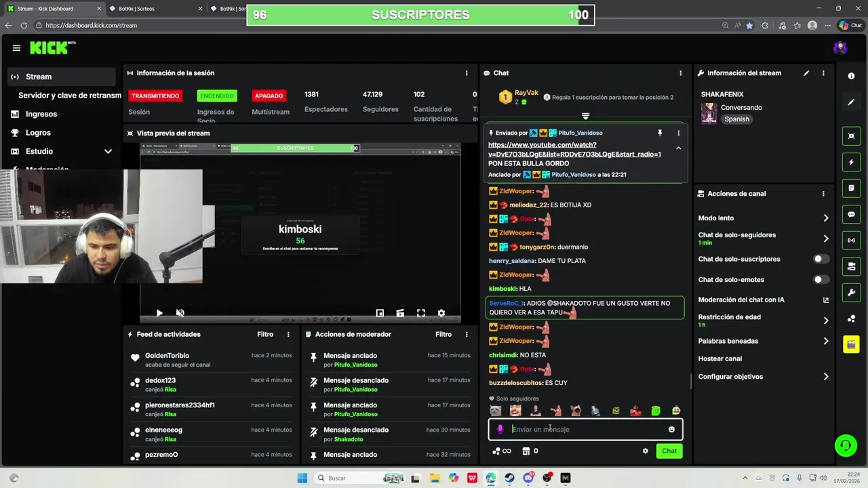Screen dimensions: 868x488
Task: Click the chat bubble icon in right sidebar
Action: click(x=851, y=215)
